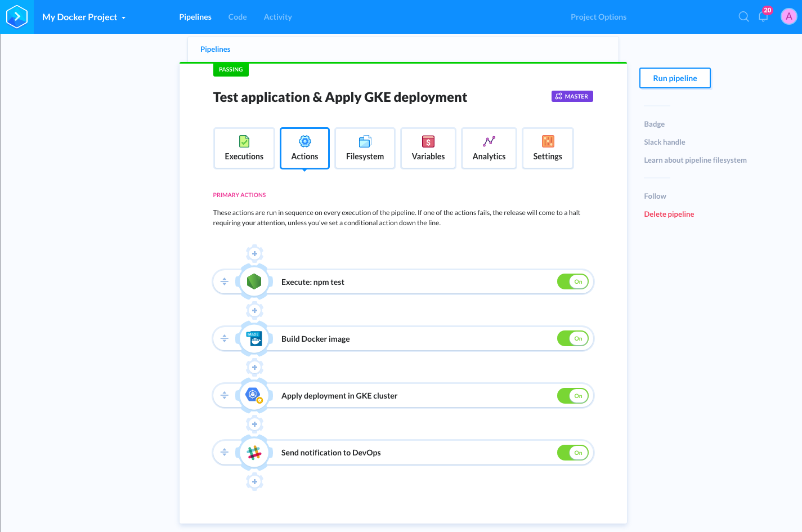Click Pipelines breadcrumb link
The width and height of the screenshot is (802, 532).
[216, 49]
